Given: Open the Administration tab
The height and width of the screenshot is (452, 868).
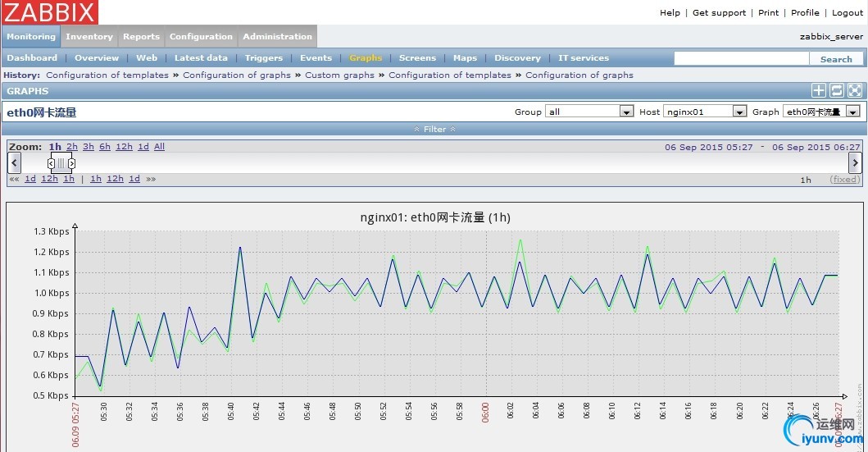Looking at the screenshot, I should pos(277,37).
